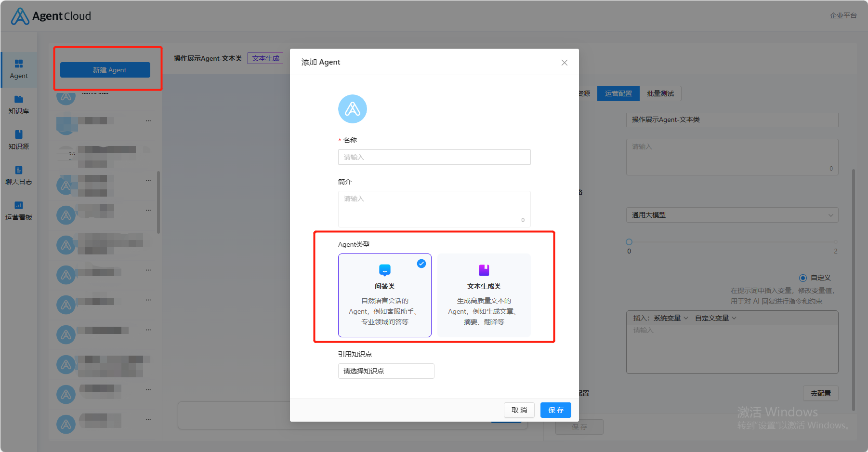This screenshot has width=868, height=452.
Task: Open the 请选择知识点 dropdown
Action: [386, 371]
